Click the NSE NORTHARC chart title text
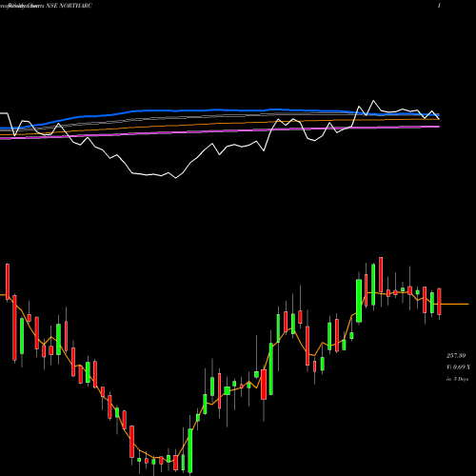This screenshot has width=476, height=476. (69, 6)
